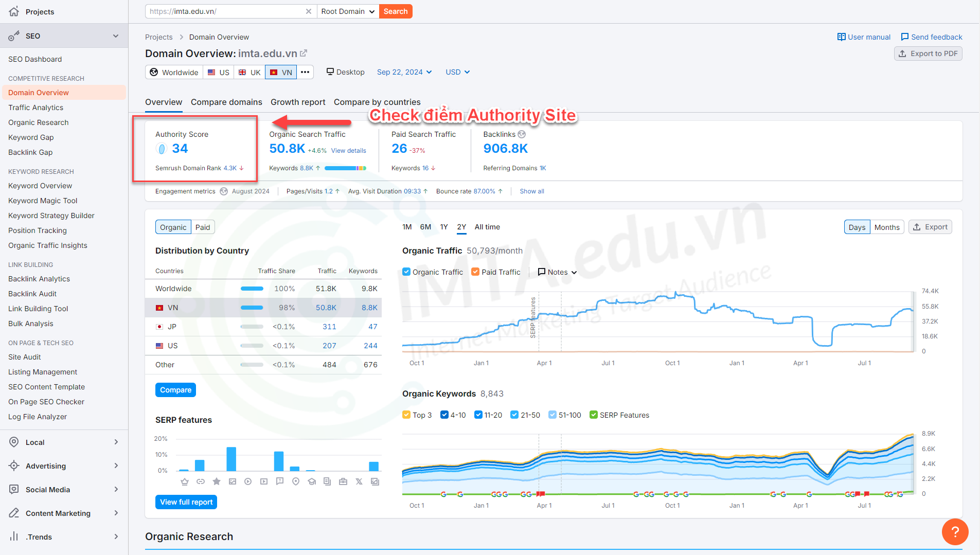Click the knowledge graduation cap SERP icon

click(x=312, y=481)
